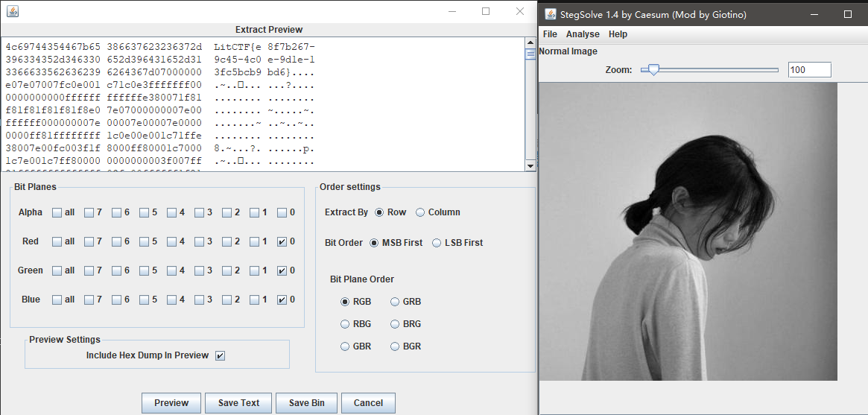Open the File menu in StegSolve

pyautogui.click(x=550, y=34)
